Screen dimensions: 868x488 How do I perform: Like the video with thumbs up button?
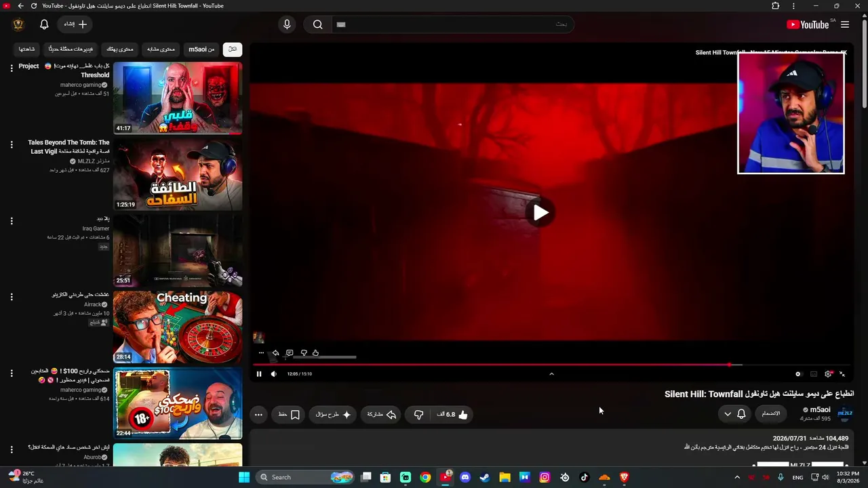(x=453, y=415)
